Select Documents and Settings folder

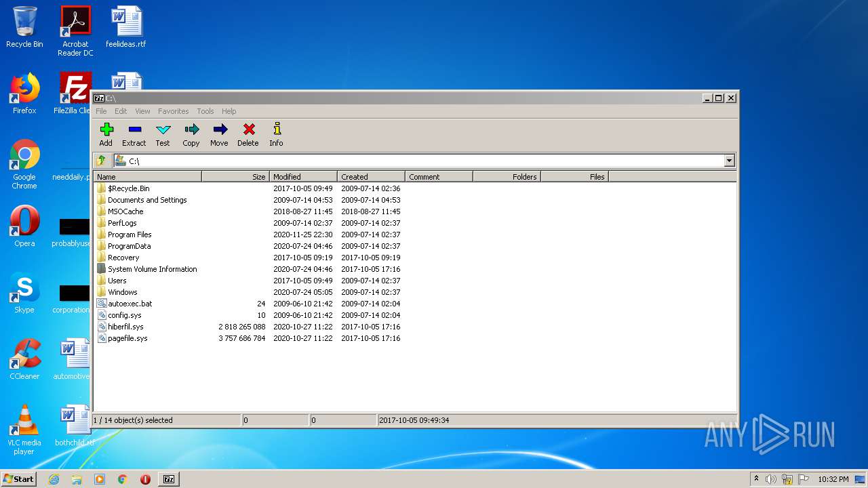147,200
